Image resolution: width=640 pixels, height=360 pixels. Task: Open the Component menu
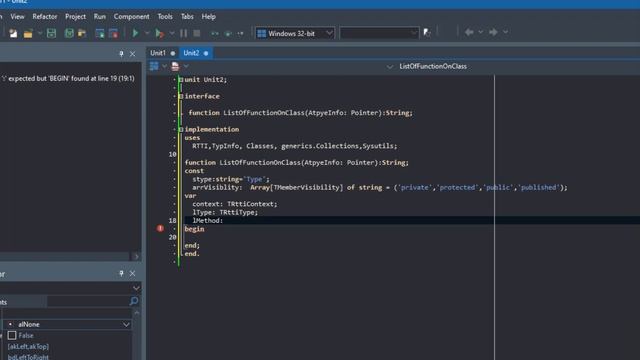pos(131,17)
